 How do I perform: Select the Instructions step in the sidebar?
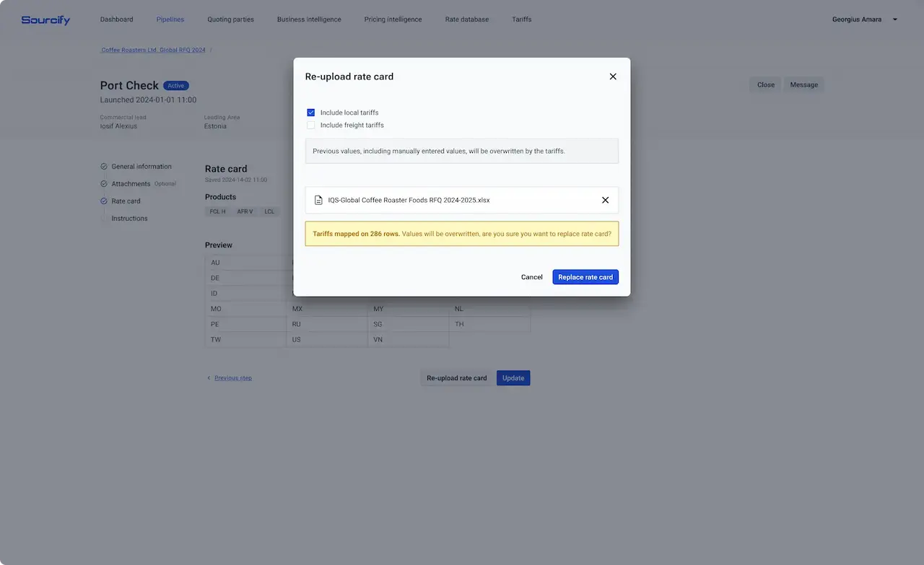click(x=128, y=218)
